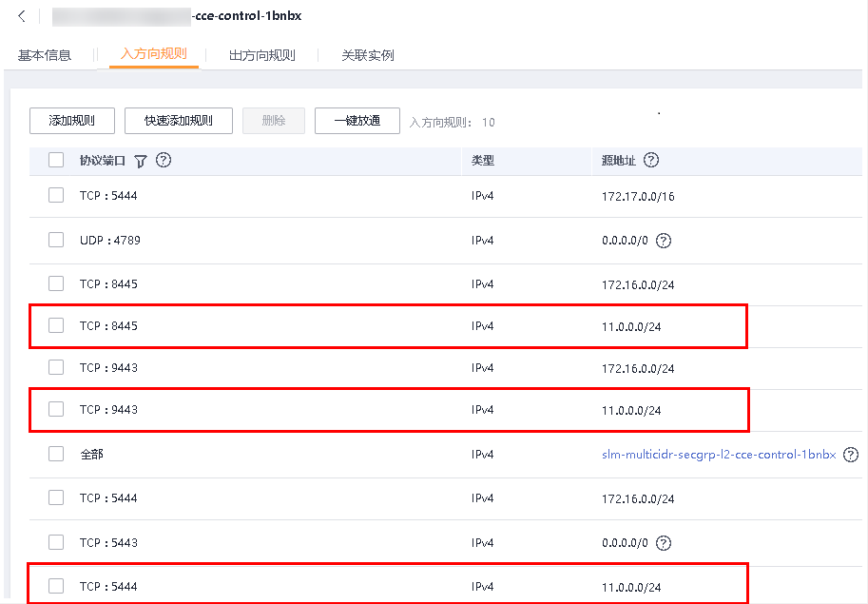Click help icon in TCP 5443 row

pos(664,543)
